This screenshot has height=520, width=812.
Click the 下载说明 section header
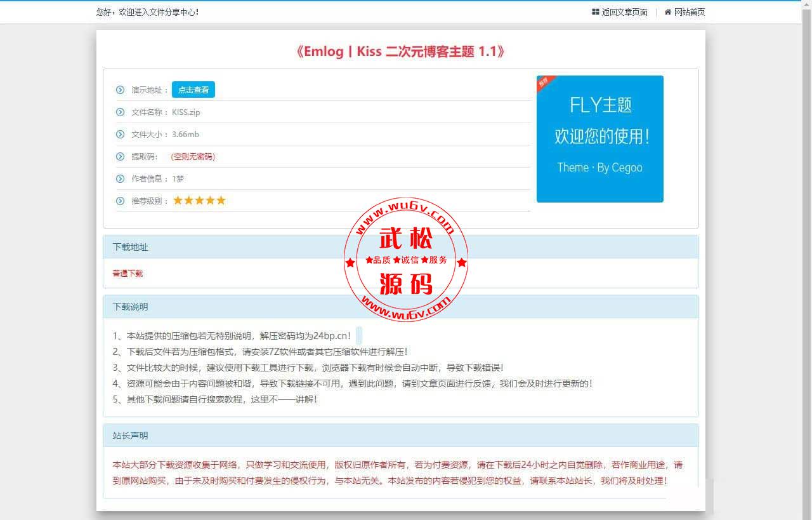[401, 307]
